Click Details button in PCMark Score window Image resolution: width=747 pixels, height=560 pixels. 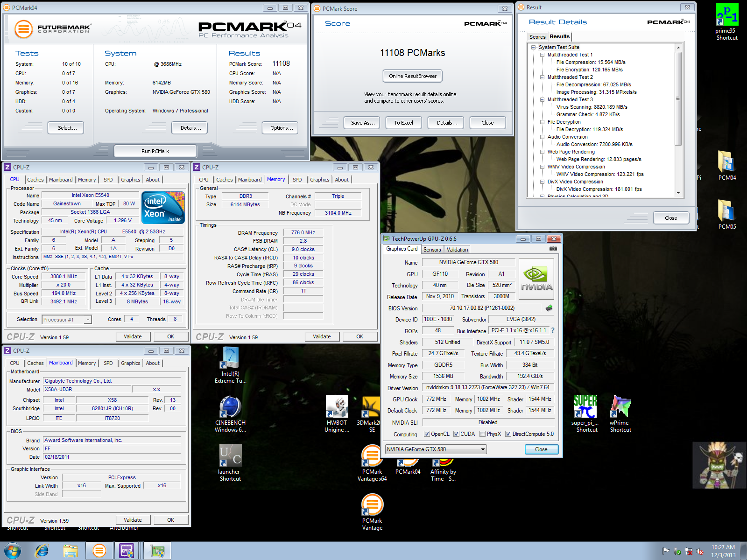pyautogui.click(x=447, y=123)
